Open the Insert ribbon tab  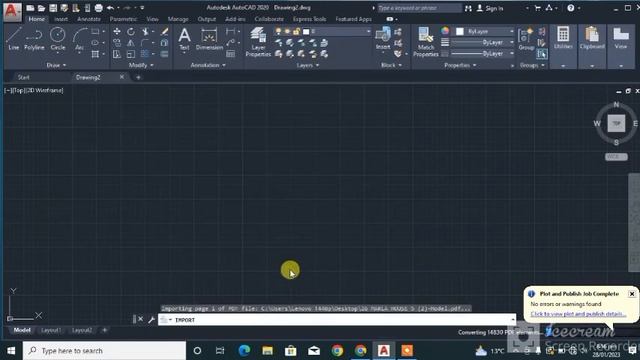61,19
